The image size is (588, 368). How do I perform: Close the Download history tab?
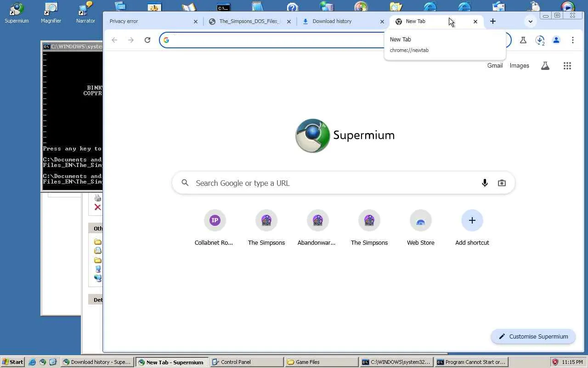coord(382,21)
